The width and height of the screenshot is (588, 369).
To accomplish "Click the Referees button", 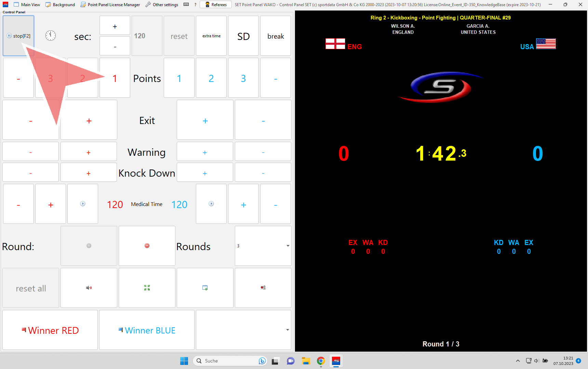I will click(x=216, y=4).
